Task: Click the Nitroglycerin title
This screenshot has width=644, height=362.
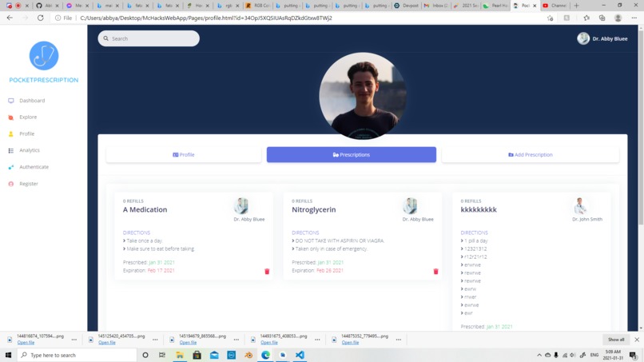Action: pyautogui.click(x=314, y=209)
